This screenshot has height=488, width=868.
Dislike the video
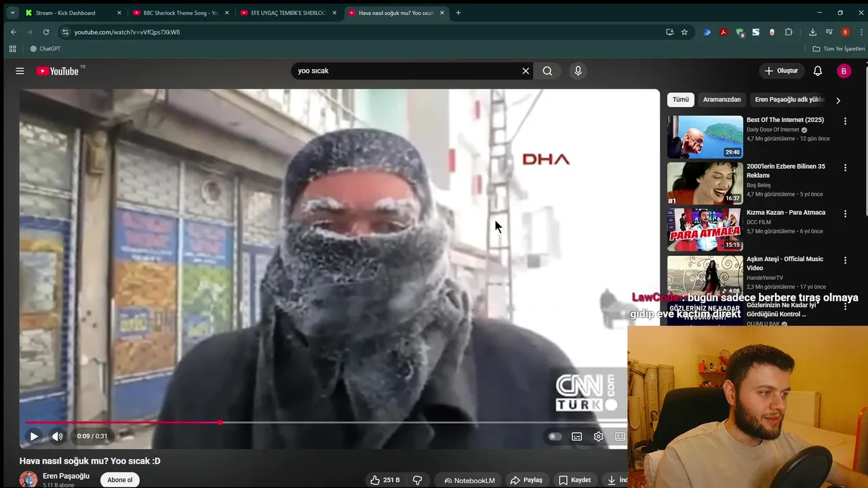click(x=418, y=480)
